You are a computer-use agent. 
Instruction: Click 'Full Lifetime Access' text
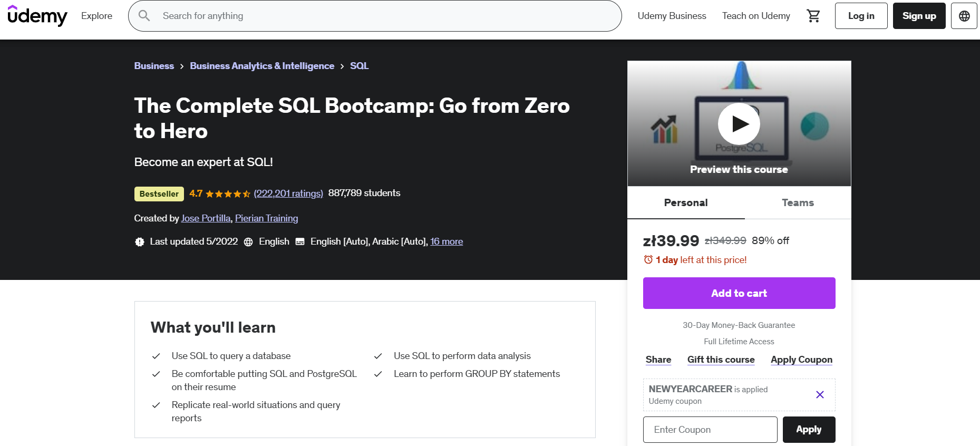[x=739, y=342]
